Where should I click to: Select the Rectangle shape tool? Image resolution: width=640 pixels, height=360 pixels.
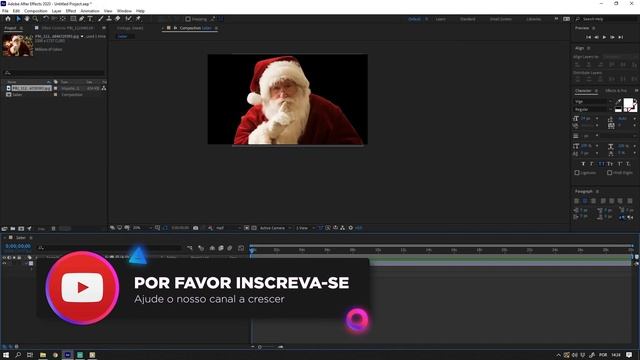click(73, 19)
